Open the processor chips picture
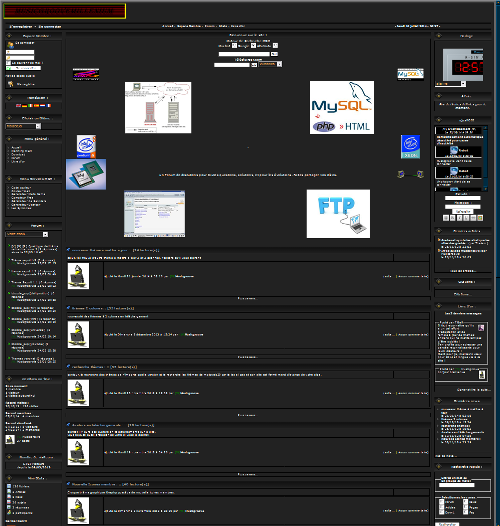The width and height of the screenshot is (500, 526). [86, 174]
